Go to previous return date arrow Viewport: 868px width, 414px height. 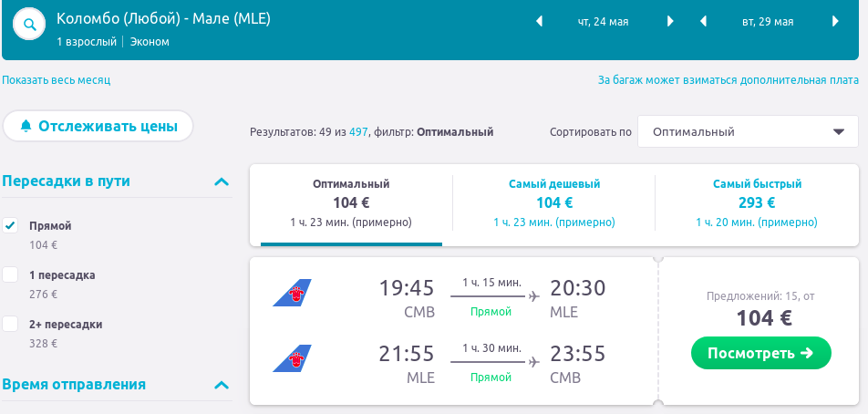click(704, 22)
